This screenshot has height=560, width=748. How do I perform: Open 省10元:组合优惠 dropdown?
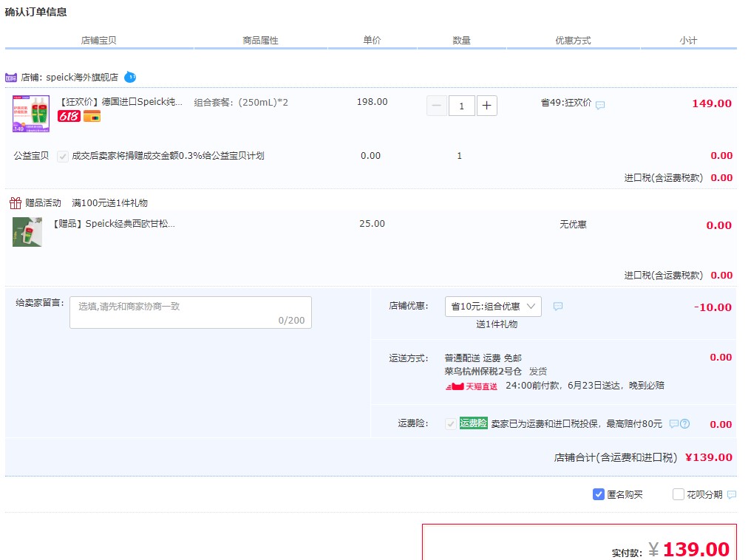(x=493, y=307)
